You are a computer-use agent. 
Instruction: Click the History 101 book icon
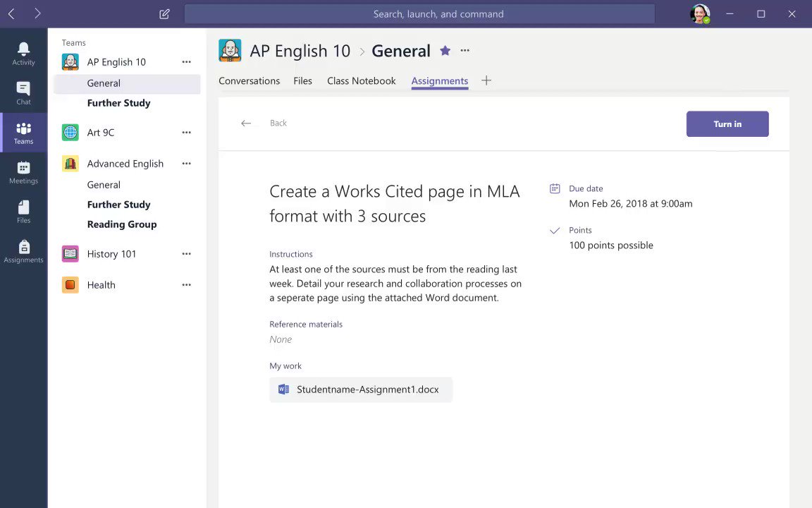tap(70, 253)
